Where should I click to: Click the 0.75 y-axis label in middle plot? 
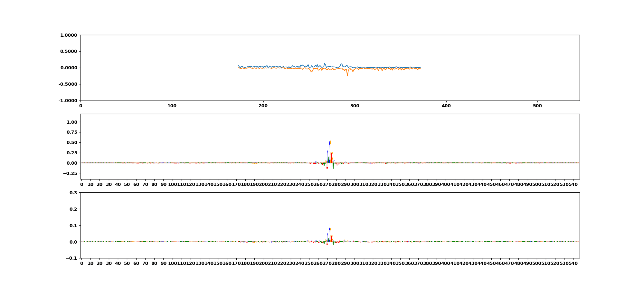(x=72, y=132)
